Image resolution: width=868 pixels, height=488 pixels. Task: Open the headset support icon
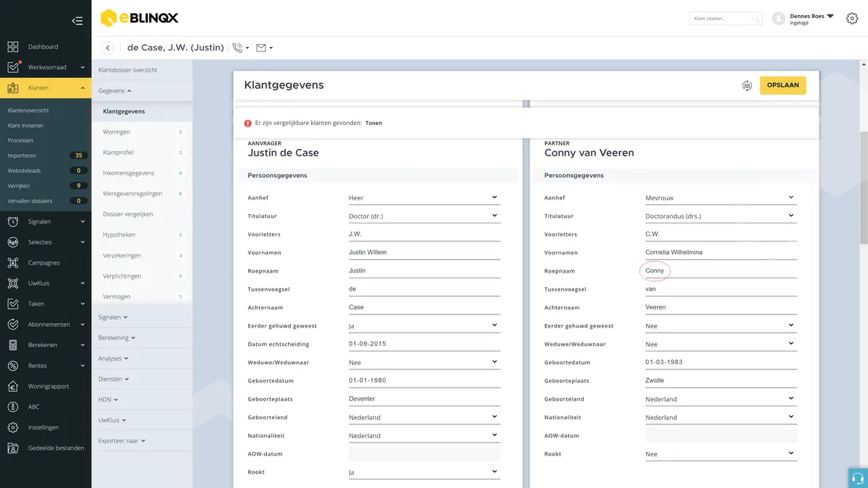click(858, 478)
